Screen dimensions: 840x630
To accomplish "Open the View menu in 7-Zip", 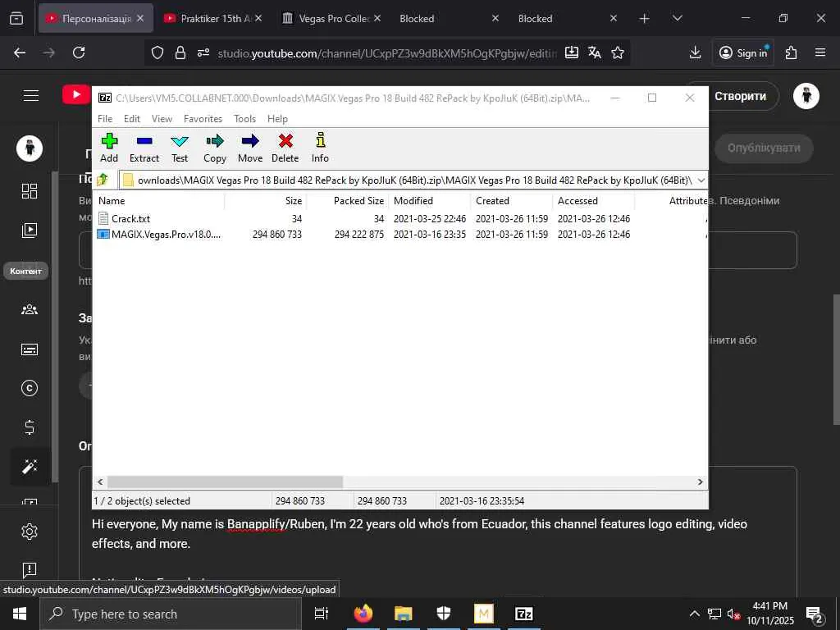I will 162,118.
